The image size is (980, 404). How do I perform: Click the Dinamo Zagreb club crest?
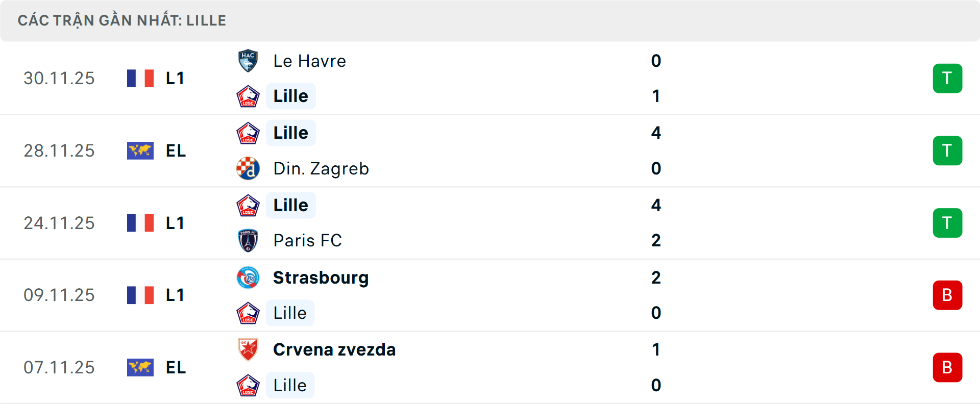tap(248, 168)
